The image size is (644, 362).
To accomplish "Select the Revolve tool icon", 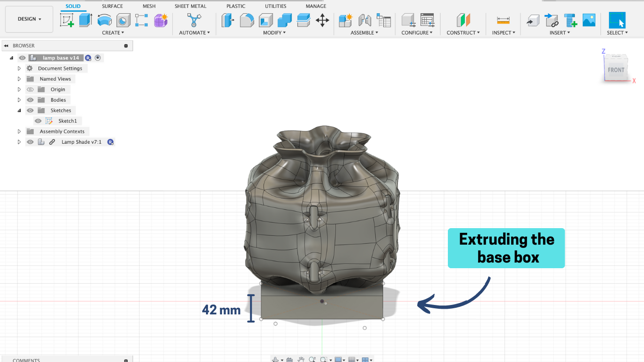I will click(104, 20).
